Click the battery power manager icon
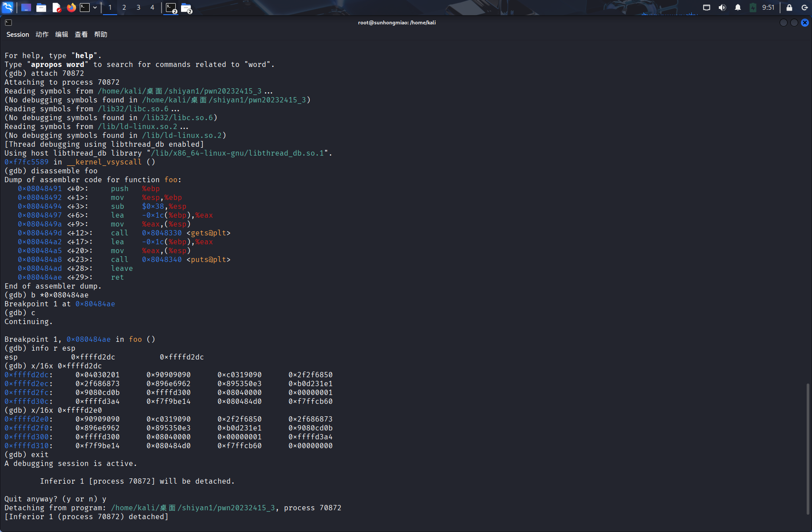 coord(753,8)
